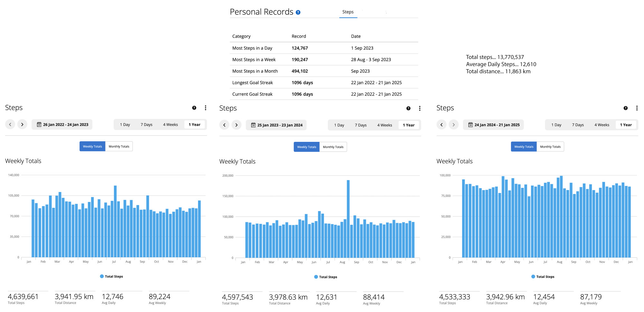Click Record column header
The image size is (644, 312).
[x=299, y=36]
